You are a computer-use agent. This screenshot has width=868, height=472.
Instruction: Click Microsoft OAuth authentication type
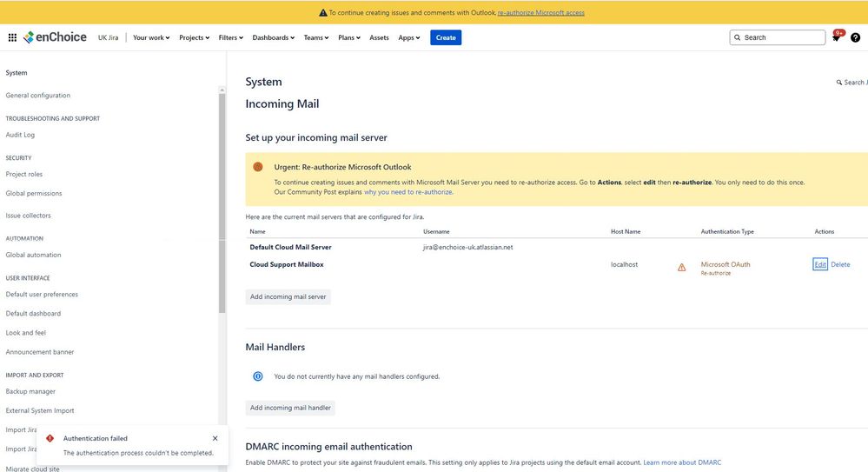click(x=726, y=264)
